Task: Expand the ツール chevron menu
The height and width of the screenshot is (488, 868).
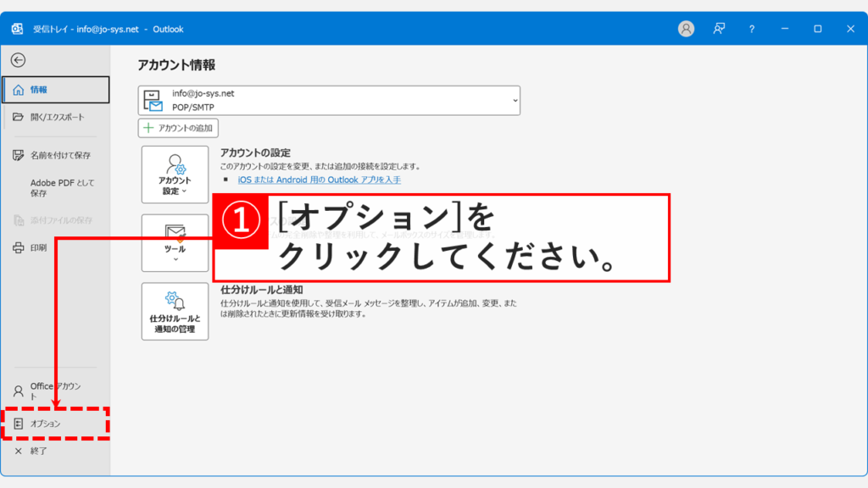Action: pyautogui.click(x=175, y=257)
